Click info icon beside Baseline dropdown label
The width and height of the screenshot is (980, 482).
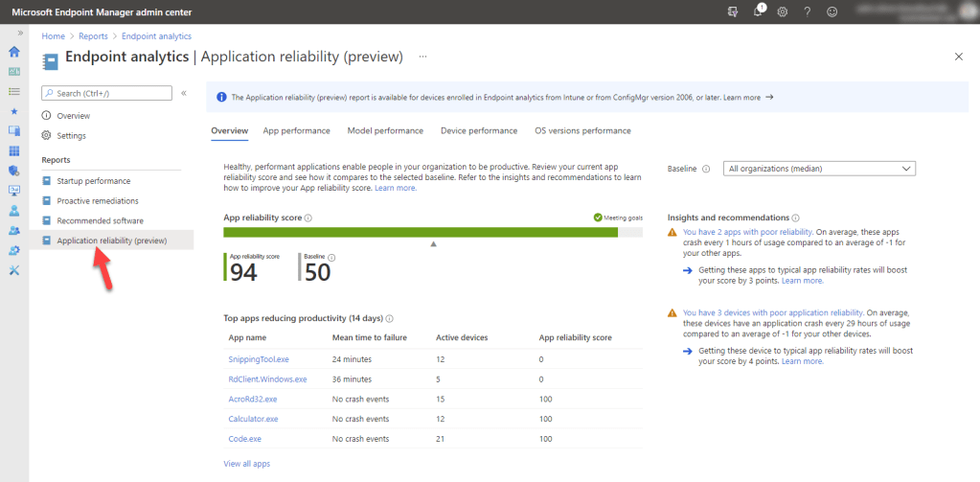[706, 169]
